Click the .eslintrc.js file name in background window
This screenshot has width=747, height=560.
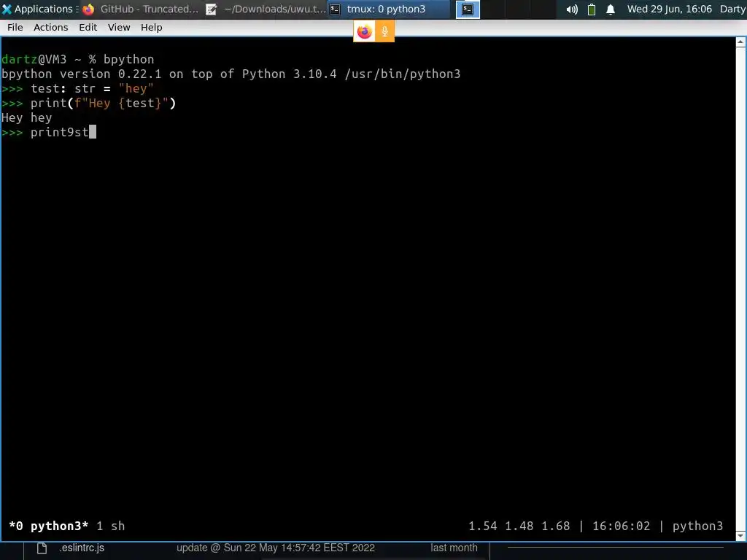[82, 548]
